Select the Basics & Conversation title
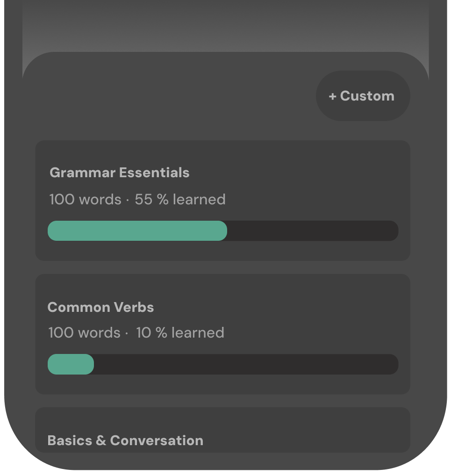The width and height of the screenshot is (451, 476). tap(125, 440)
